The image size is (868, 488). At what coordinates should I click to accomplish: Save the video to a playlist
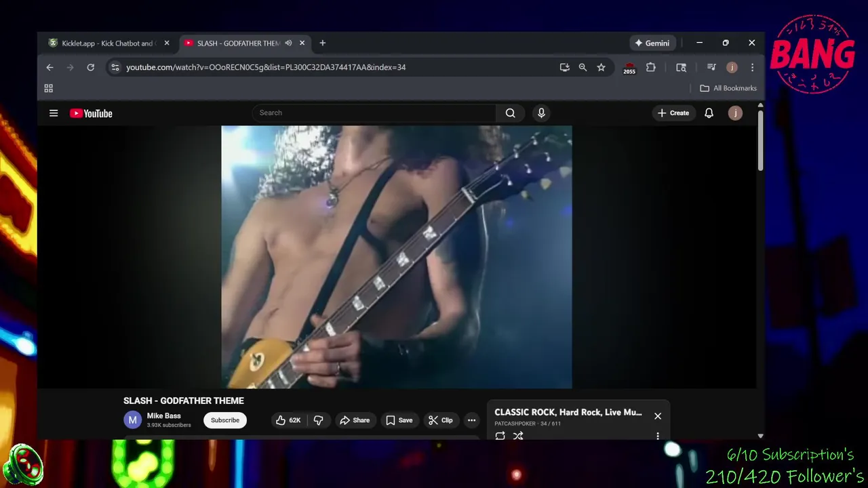coord(399,420)
